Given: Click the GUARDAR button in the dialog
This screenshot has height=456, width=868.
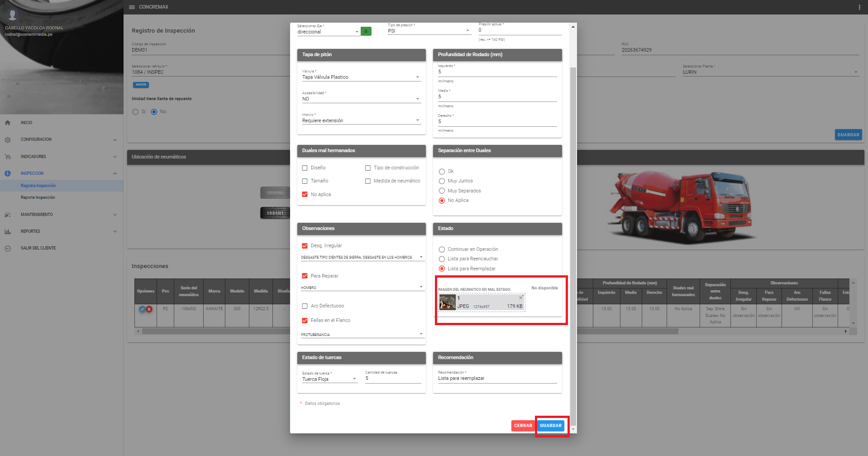Looking at the screenshot, I should tap(550, 426).
